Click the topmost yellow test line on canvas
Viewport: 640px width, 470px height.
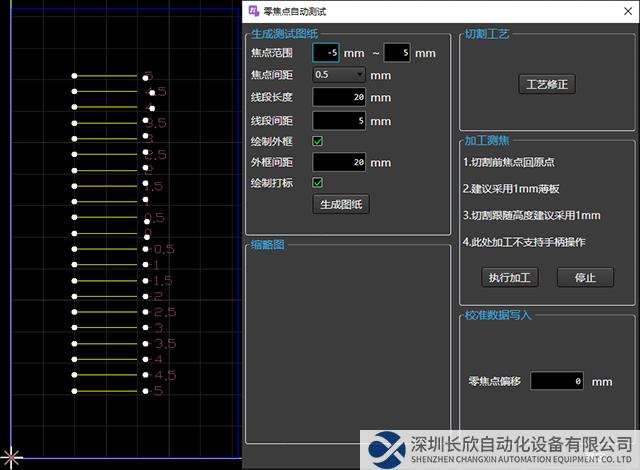click(106, 75)
